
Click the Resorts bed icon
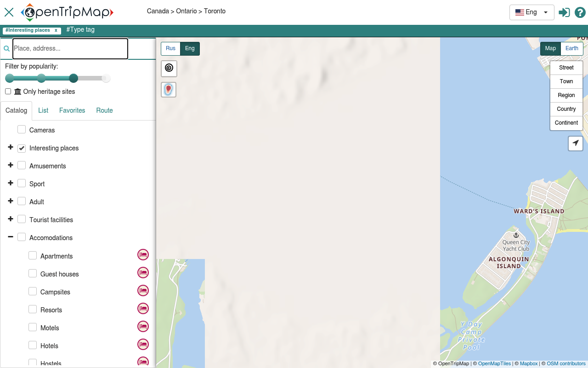pyautogui.click(x=143, y=308)
